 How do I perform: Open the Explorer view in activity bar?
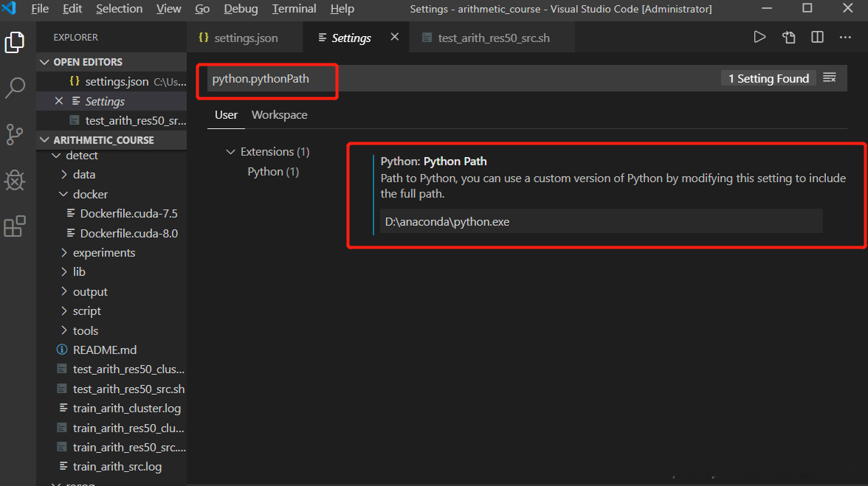click(15, 42)
